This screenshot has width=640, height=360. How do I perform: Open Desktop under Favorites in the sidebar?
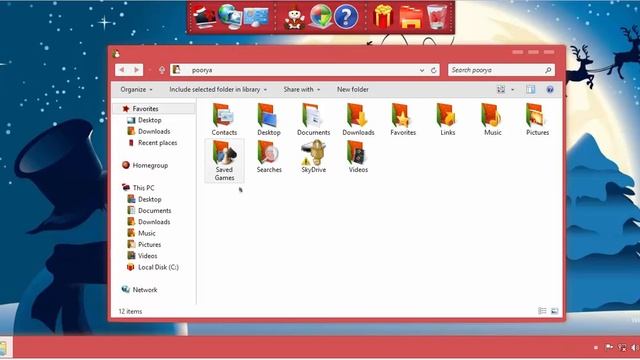tap(144, 120)
